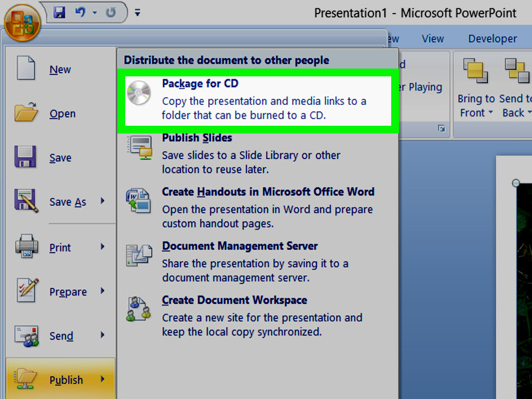Expand the Print submenu arrow
532x399 pixels.
point(102,247)
